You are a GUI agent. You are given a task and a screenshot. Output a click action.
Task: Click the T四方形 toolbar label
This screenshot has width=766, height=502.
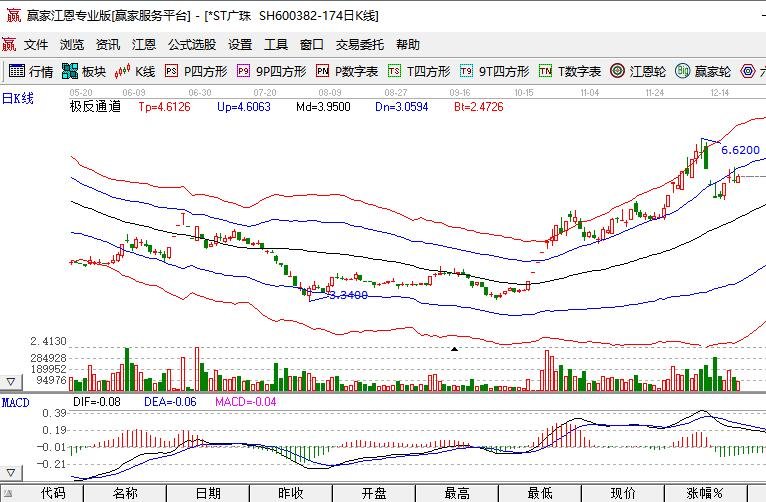428,72
